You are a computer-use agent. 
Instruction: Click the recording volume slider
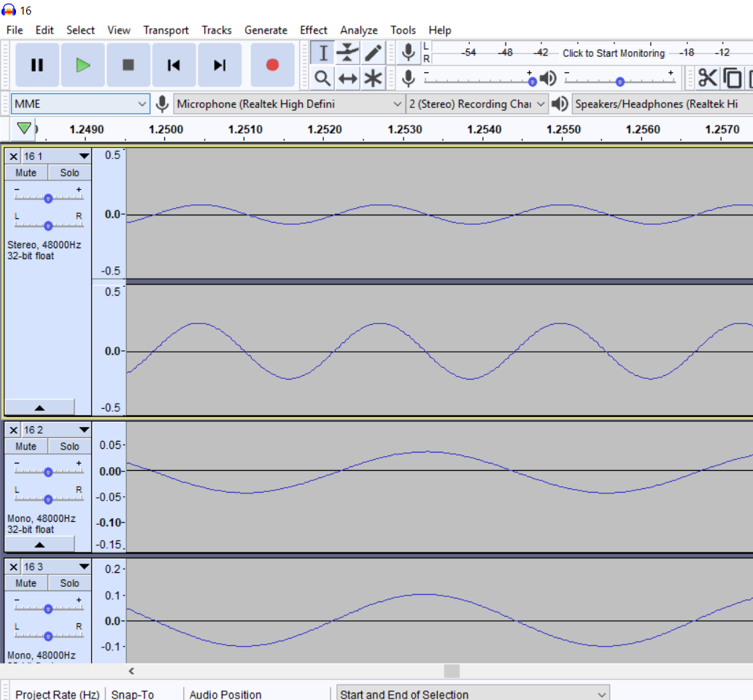[480, 81]
